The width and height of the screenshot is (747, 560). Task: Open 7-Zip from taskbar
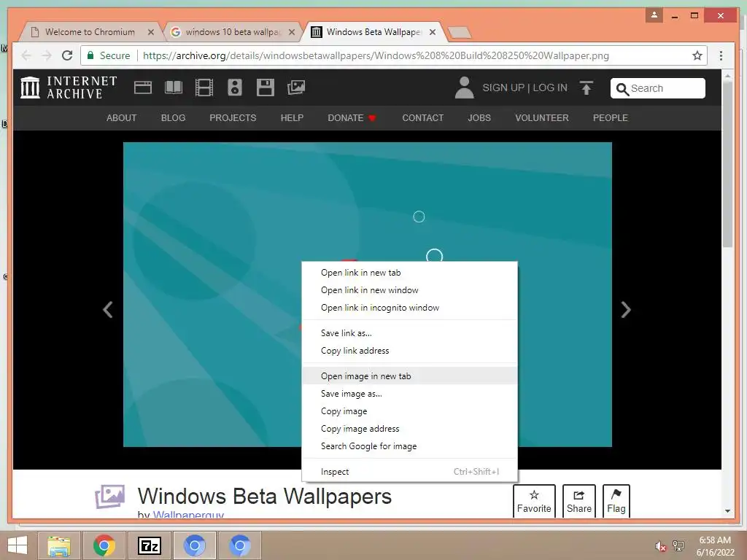(x=149, y=545)
